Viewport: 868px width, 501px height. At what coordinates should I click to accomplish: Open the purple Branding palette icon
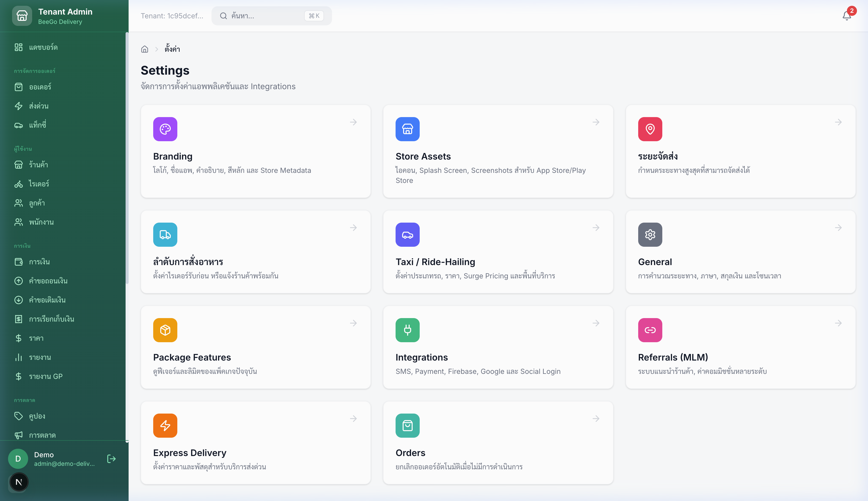165,129
